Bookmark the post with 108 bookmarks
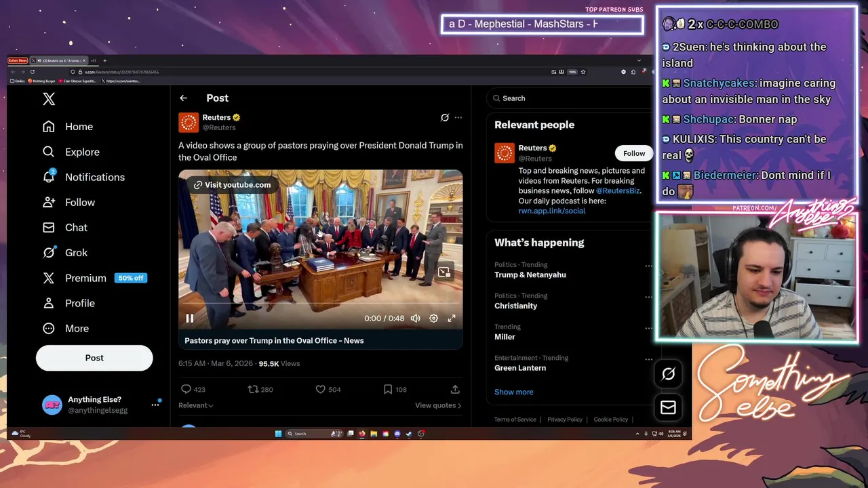 [x=395, y=389]
